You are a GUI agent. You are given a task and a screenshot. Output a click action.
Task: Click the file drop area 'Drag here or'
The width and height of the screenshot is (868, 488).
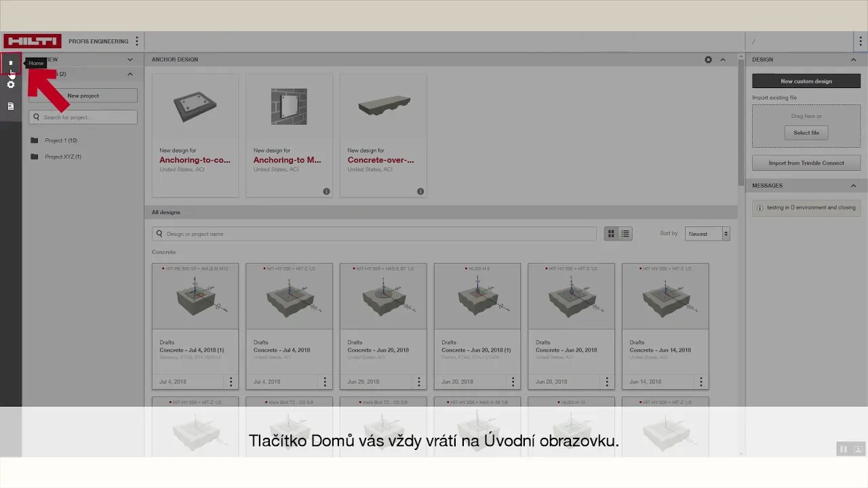pyautogui.click(x=806, y=126)
